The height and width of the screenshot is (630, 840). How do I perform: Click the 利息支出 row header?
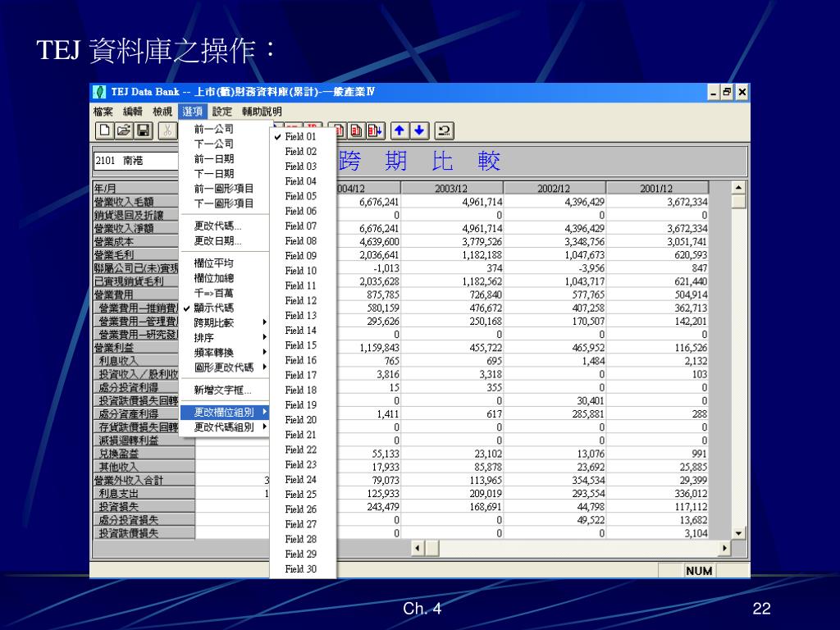tap(144, 493)
